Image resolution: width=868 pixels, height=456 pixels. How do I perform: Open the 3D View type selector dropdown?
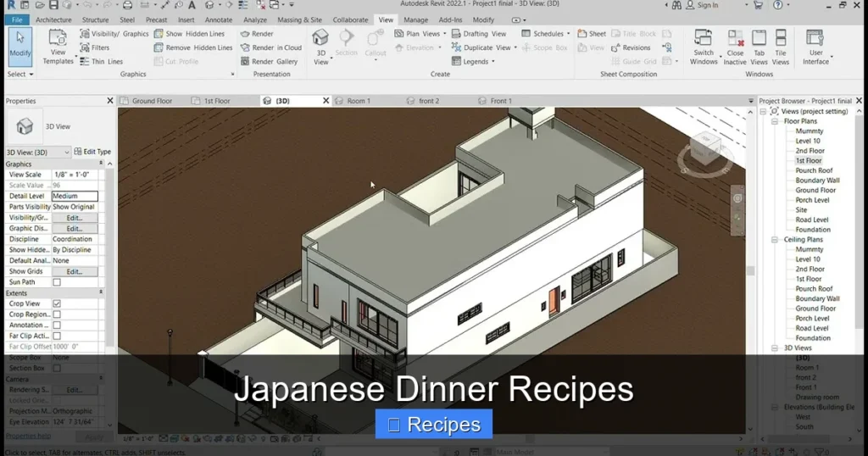pos(37,153)
